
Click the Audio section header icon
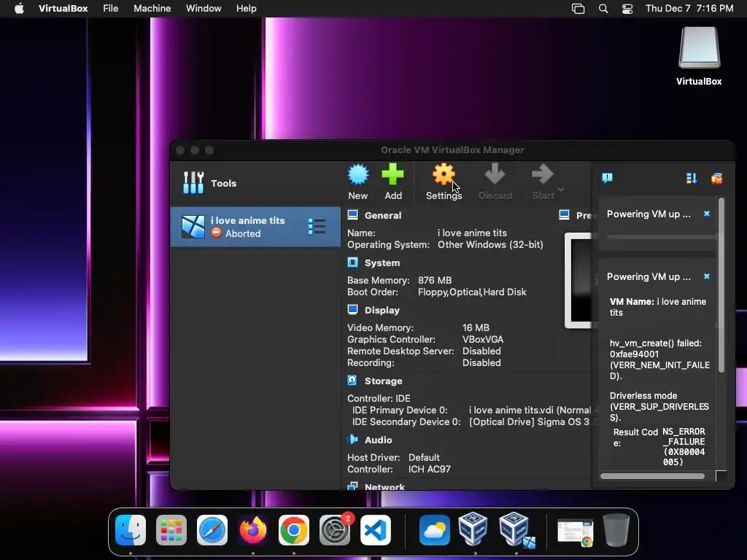click(352, 440)
